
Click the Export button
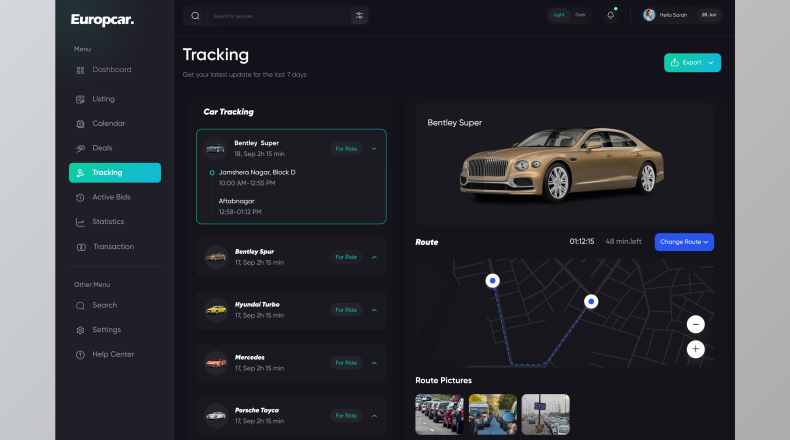692,62
